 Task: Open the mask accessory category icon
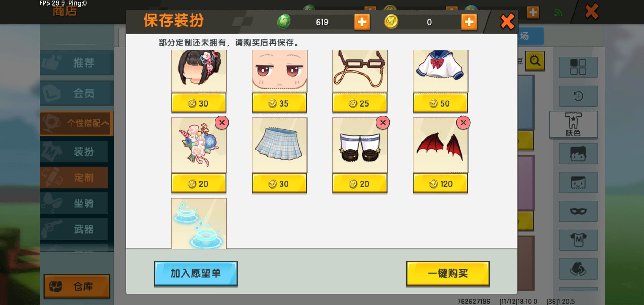[x=578, y=211]
